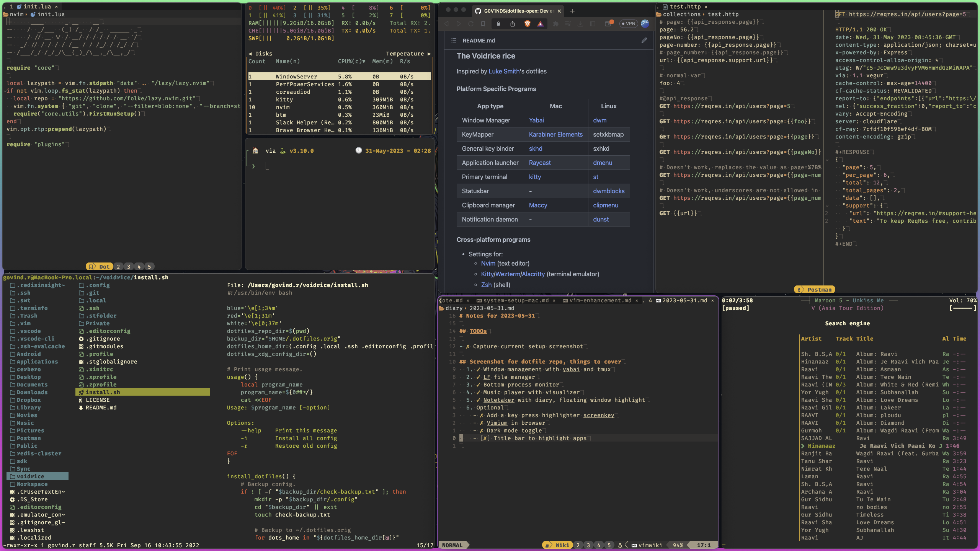
Task: Open Brave Rewards triangle icon
Action: pos(540,24)
